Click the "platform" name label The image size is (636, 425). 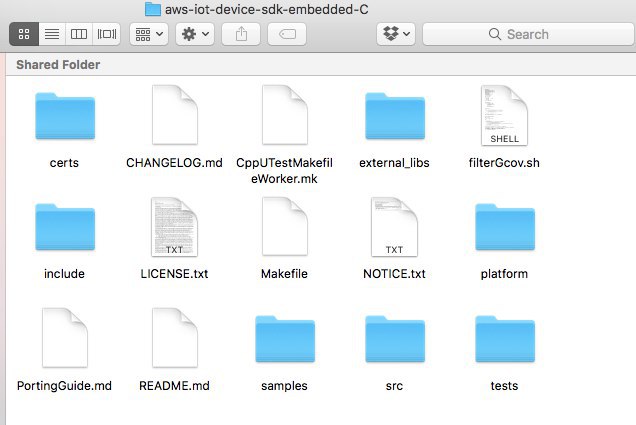tap(504, 274)
